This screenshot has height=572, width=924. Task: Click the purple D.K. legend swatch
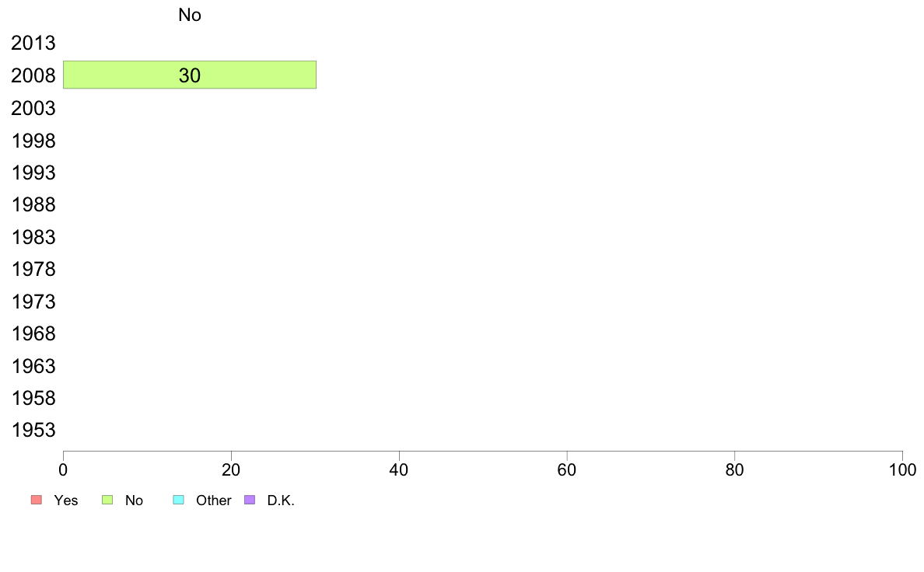point(250,500)
